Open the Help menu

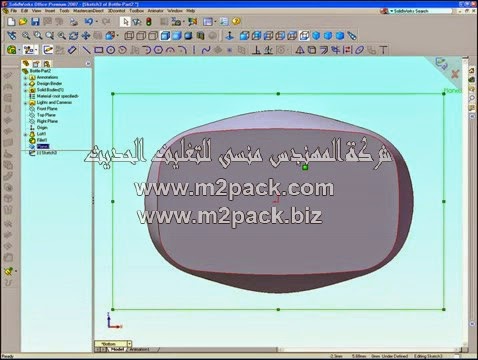pos(191,11)
